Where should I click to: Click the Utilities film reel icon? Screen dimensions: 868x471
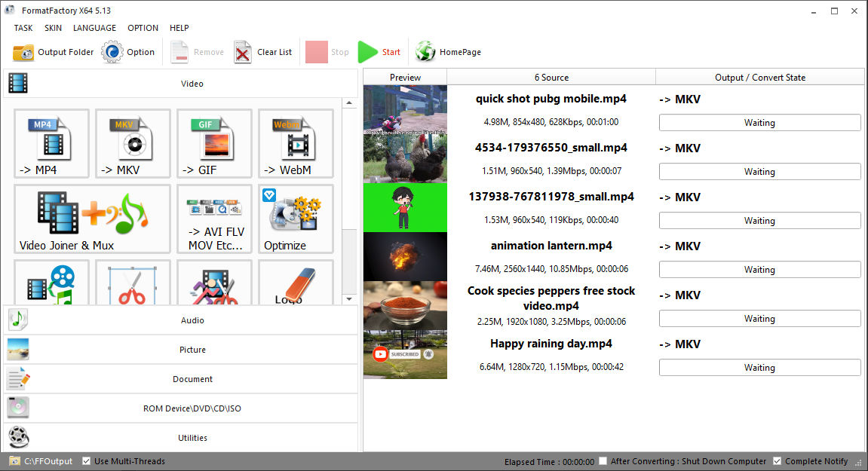click(x=17, y=437)
